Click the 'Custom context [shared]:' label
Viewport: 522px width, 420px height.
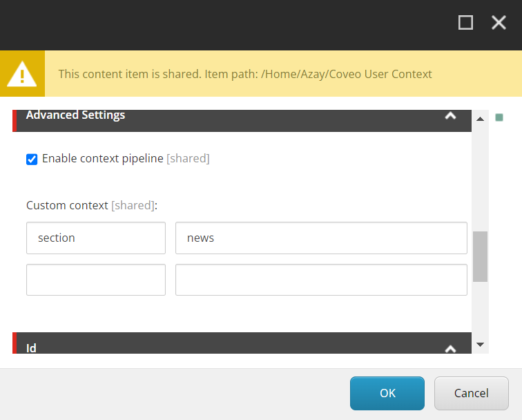[x=92, y=205]
